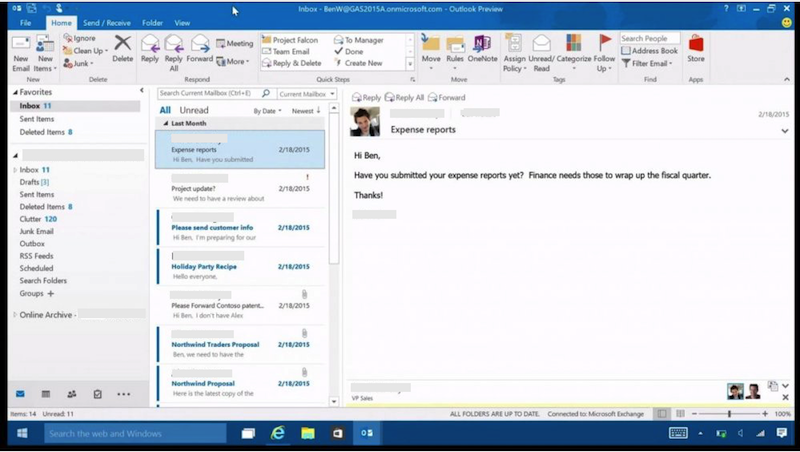Viewport: 800px width, 452px height.
Task: Switch to People view in navigation bar
Action: [x=71, y=394]
